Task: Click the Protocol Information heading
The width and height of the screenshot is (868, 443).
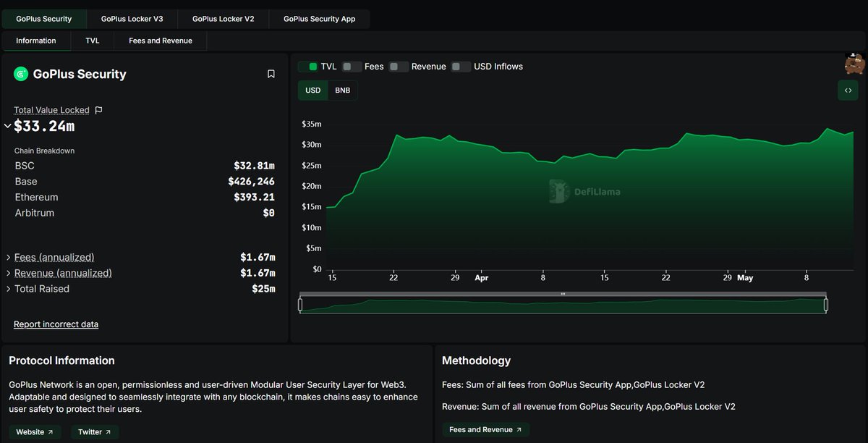Action: [61, 360]
